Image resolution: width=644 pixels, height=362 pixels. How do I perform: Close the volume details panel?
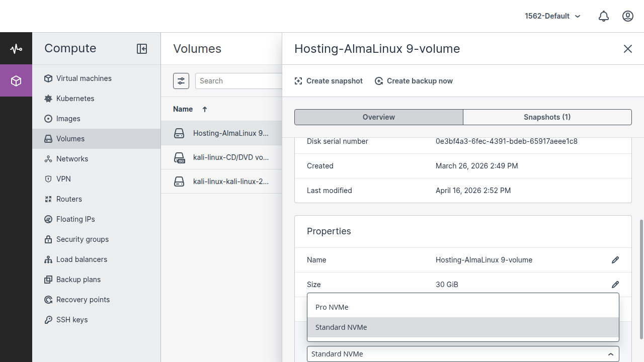point(628,49)
